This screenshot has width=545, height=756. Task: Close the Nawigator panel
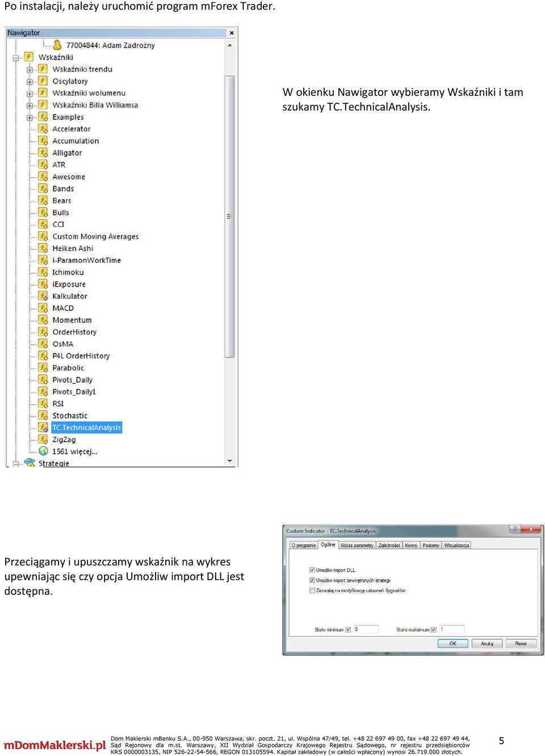[232, 33]
